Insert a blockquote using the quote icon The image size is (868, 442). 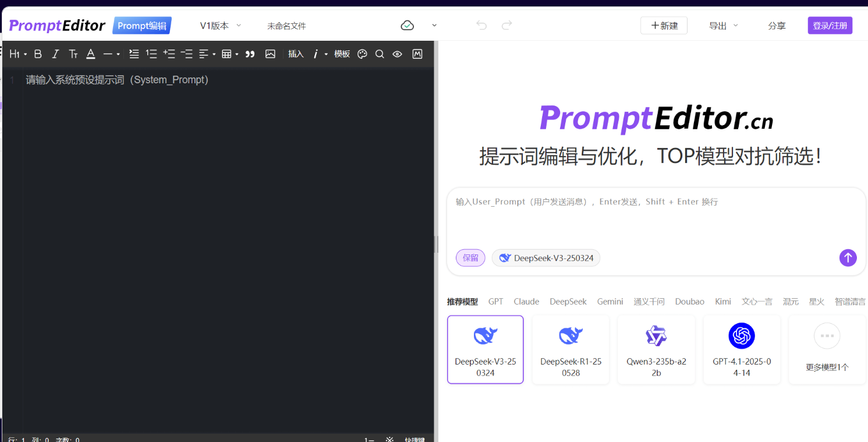(x=250, y=54)
